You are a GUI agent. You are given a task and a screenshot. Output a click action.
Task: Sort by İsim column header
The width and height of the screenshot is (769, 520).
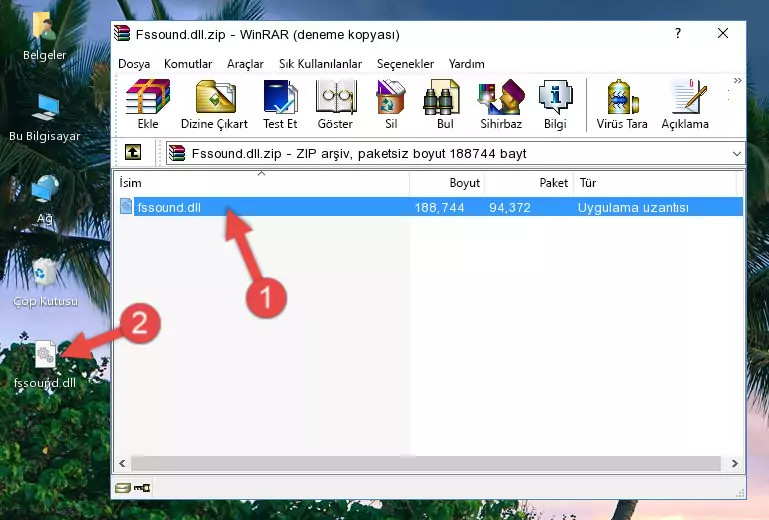tap(262, 182)
